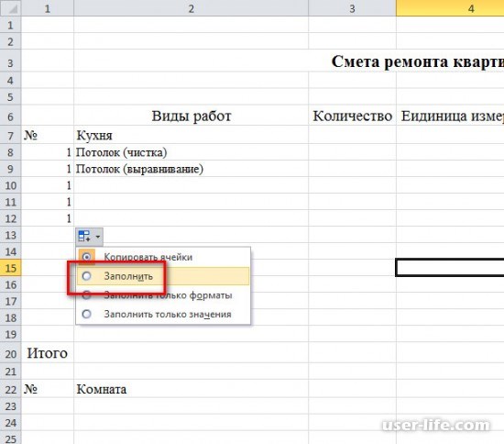The image size is (504, 444).
Task: Click the 'Потолок (выравнивание)' cell
Action: coord(191,169)
